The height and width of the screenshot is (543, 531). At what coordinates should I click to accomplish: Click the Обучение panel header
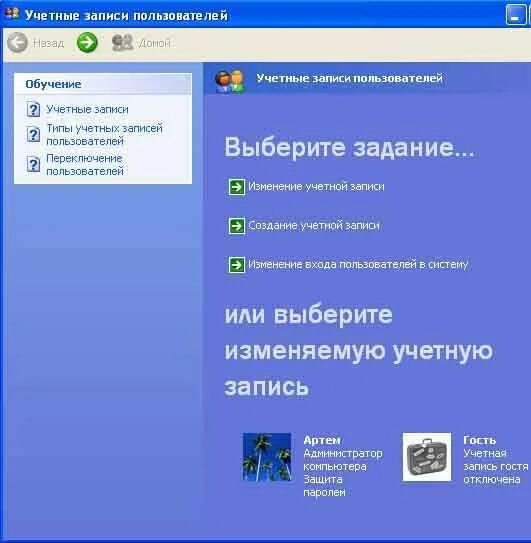point(103,84)
